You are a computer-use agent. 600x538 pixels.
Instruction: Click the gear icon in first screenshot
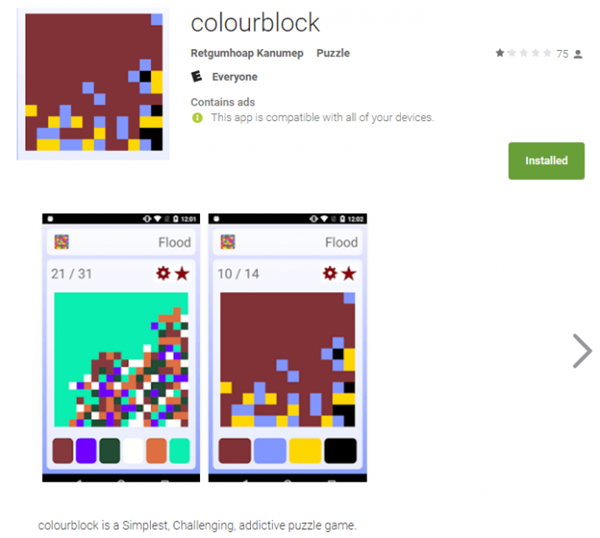pyautogui.click(x=163, y=273)
